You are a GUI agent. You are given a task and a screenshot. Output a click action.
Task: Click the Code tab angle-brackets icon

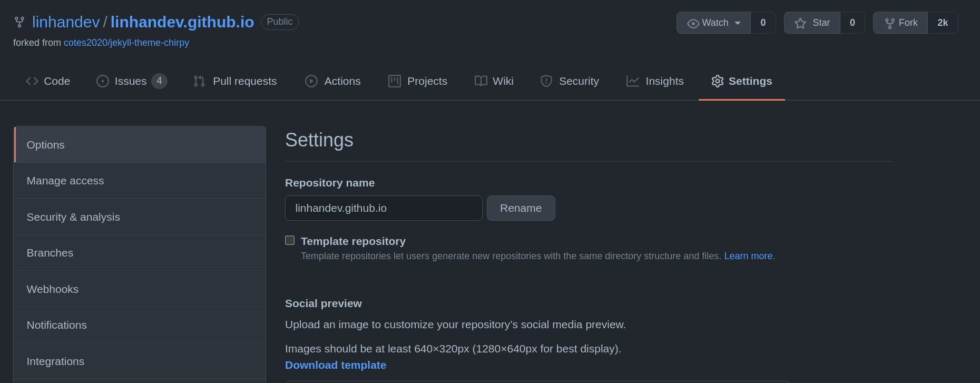32,81
